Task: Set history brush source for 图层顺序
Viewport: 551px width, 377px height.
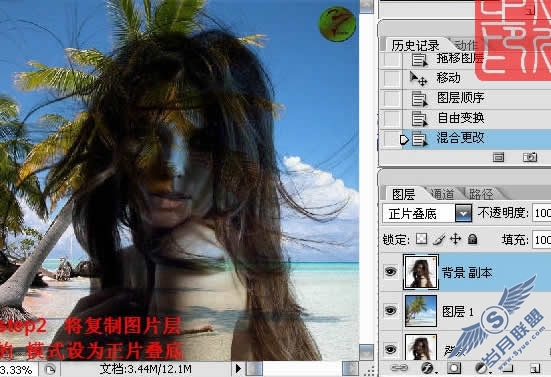Action: [x=391, y=99]
